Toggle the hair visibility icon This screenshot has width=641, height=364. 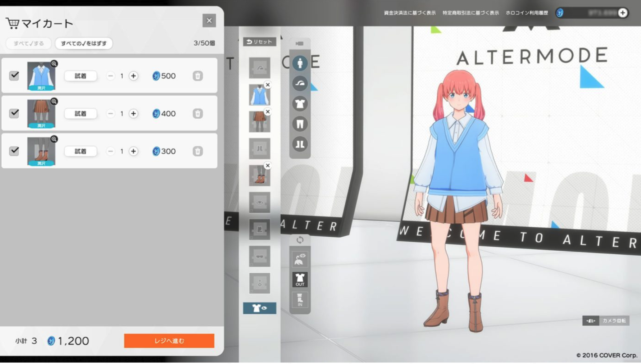[300, 259]
